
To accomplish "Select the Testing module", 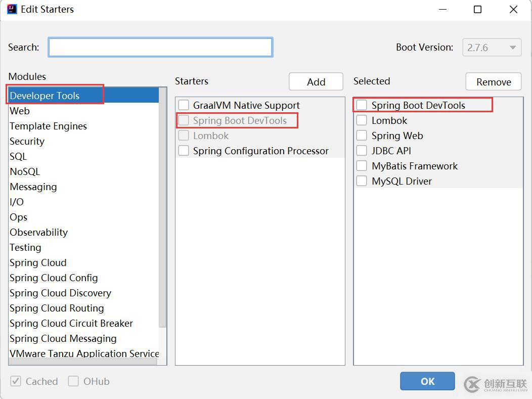I will click(83, 248).
